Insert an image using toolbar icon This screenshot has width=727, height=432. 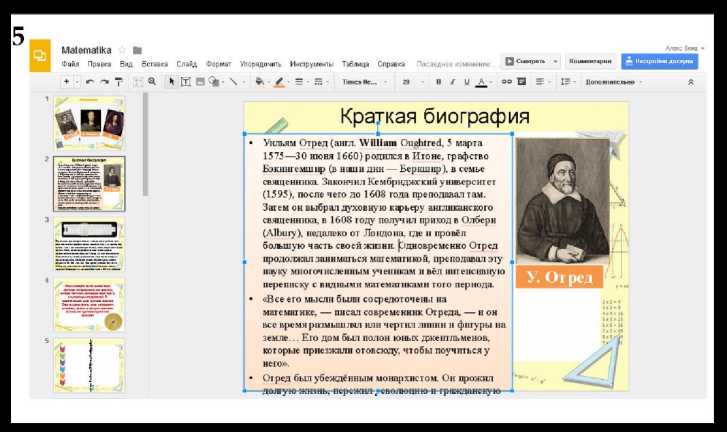[x=200, y=82]
